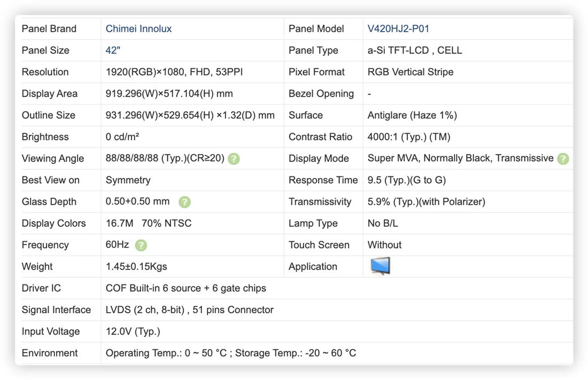This screenshot has height=380, width=588.
Task: Click the 42" panel size link
Action: coord(113,50)
